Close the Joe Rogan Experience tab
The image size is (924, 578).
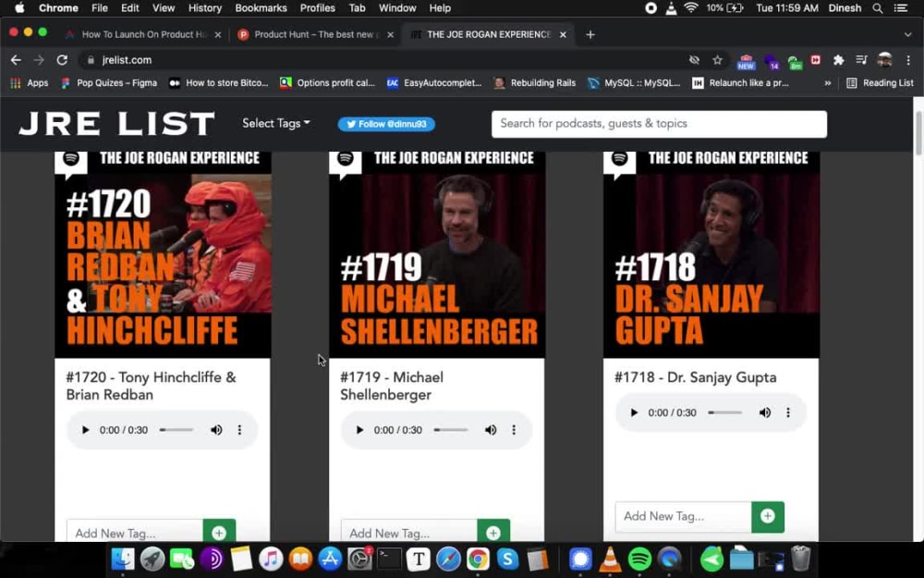[563, 35]
